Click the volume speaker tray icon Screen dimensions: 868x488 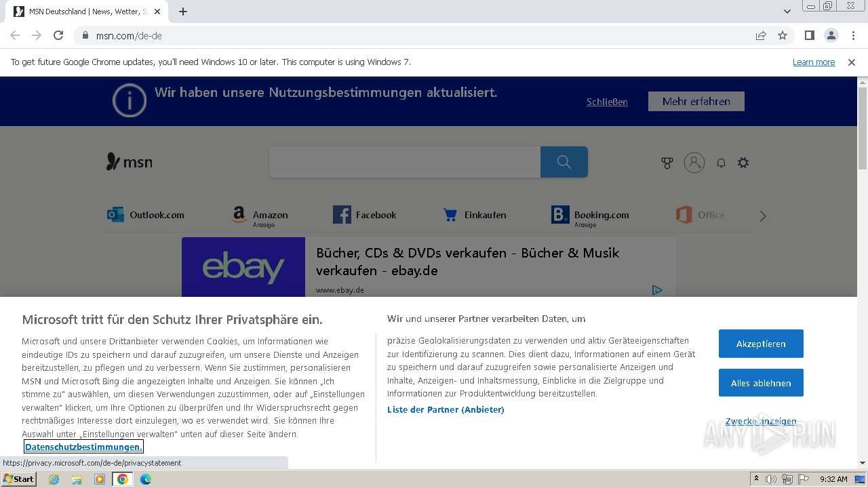click(x=771, y=479)
